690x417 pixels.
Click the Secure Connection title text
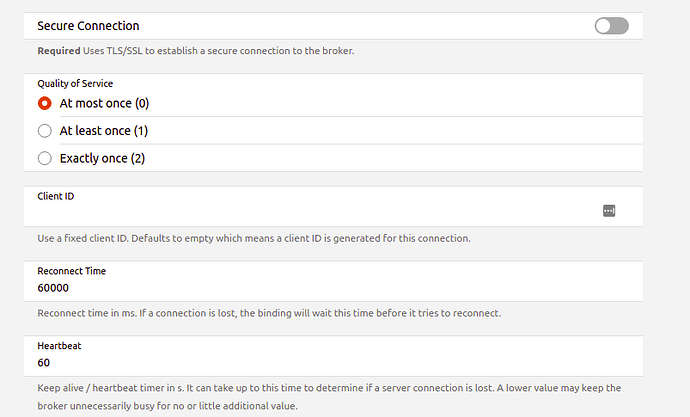(x=88, y=26)
